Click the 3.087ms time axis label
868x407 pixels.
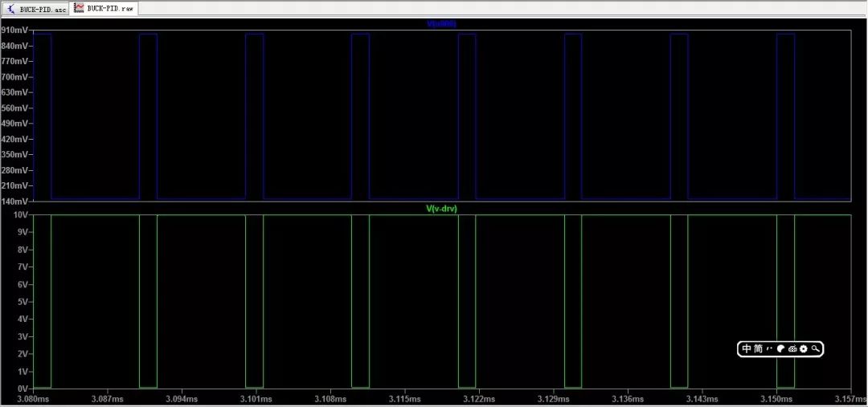[108, 399]
